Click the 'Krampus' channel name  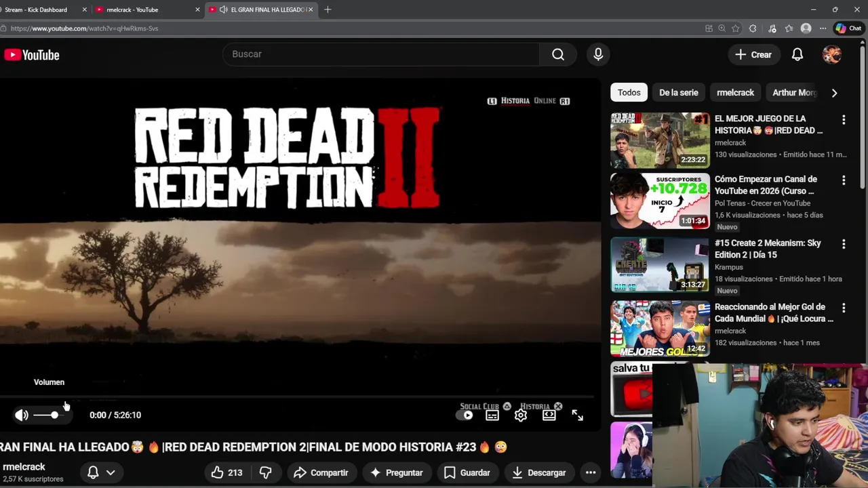point(729,267)
